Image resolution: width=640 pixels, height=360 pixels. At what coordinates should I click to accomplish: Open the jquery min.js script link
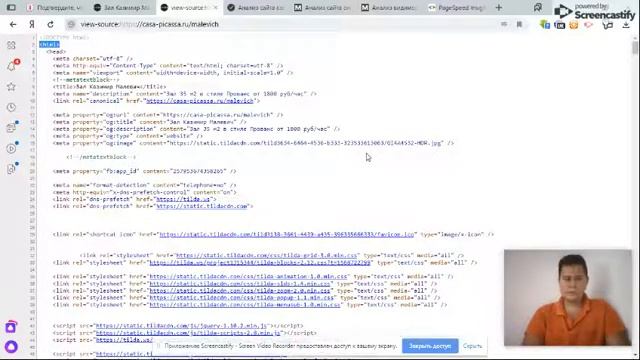pos(181,326)
